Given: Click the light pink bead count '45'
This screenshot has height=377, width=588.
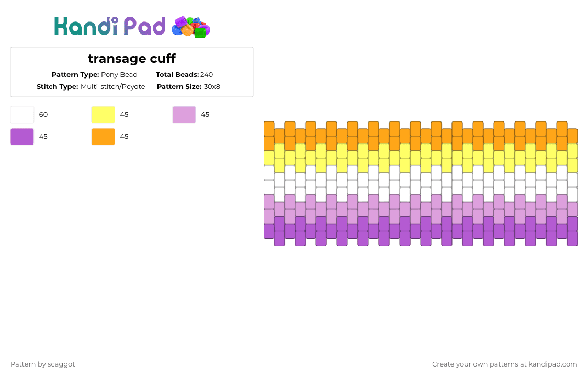Looking at the screenshot, I should tap(205, 115).
